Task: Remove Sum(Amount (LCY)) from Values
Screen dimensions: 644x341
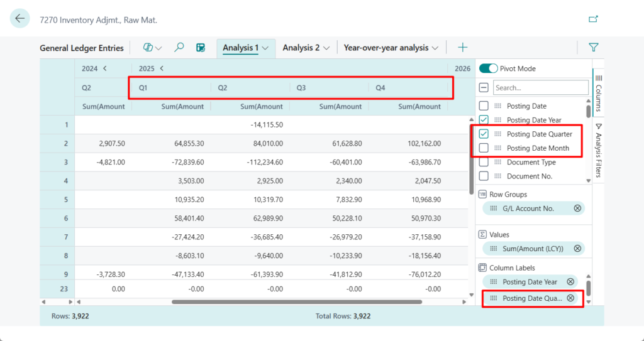Action: point(577,249)
